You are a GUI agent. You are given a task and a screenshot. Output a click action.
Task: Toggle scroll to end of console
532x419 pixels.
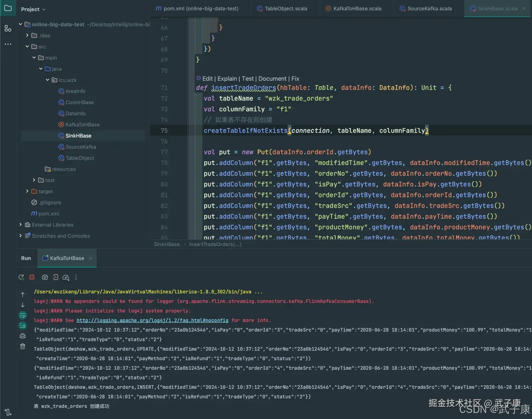23,325
